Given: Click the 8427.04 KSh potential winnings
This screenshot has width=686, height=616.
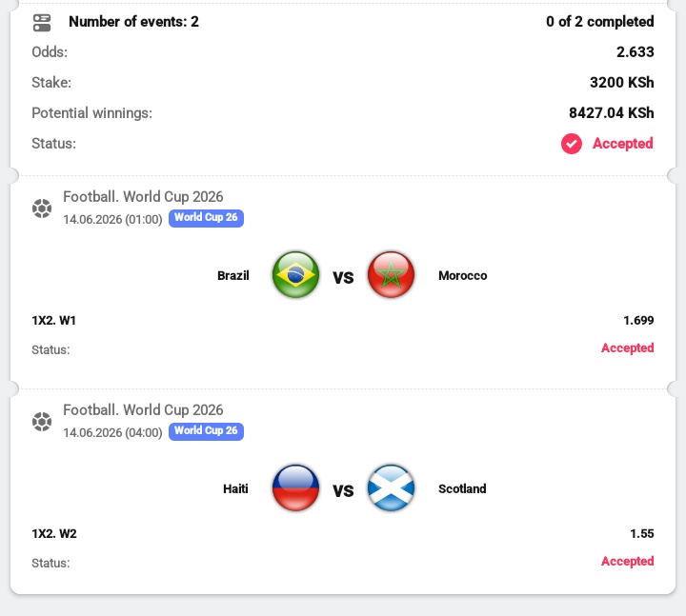Looking at the screenshot, I should click(611, 112).
